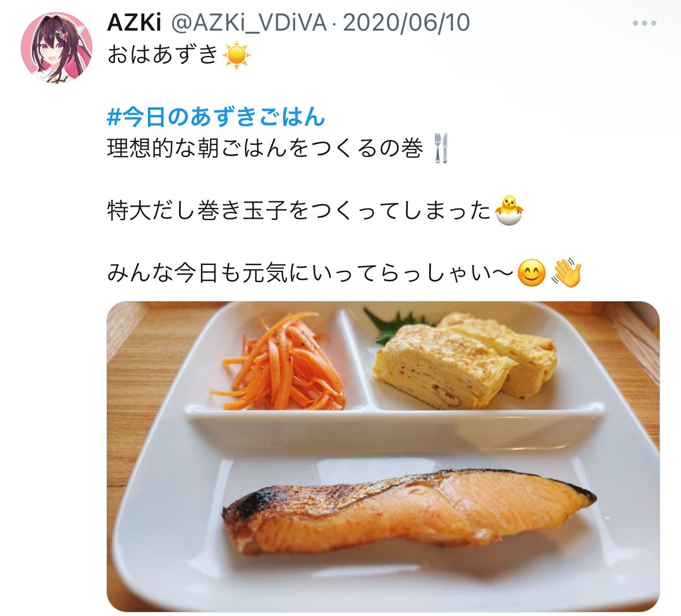This screenshot has width=681, height=616.
Task: Visit the @AZKi_VDiVA handle link
Action: [250, 23]
